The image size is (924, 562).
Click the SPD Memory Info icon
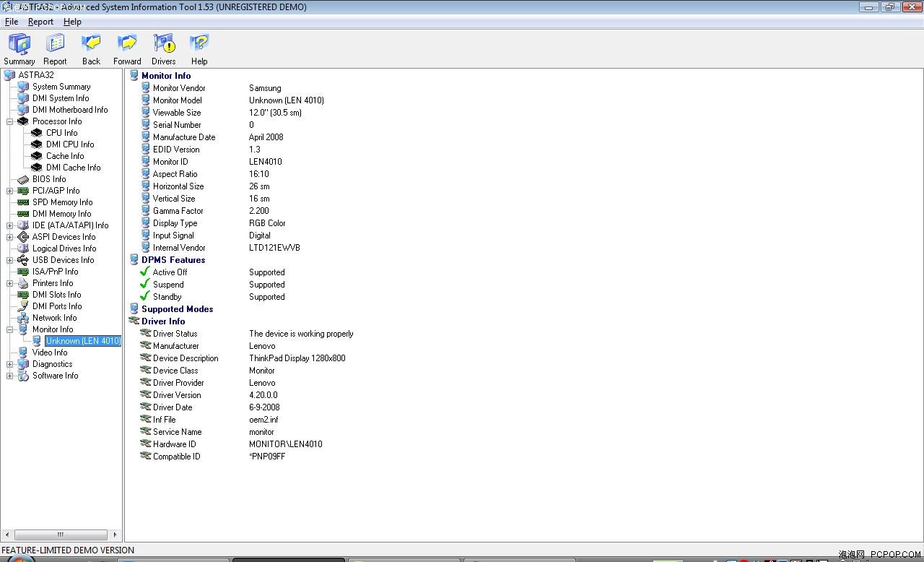23,202
